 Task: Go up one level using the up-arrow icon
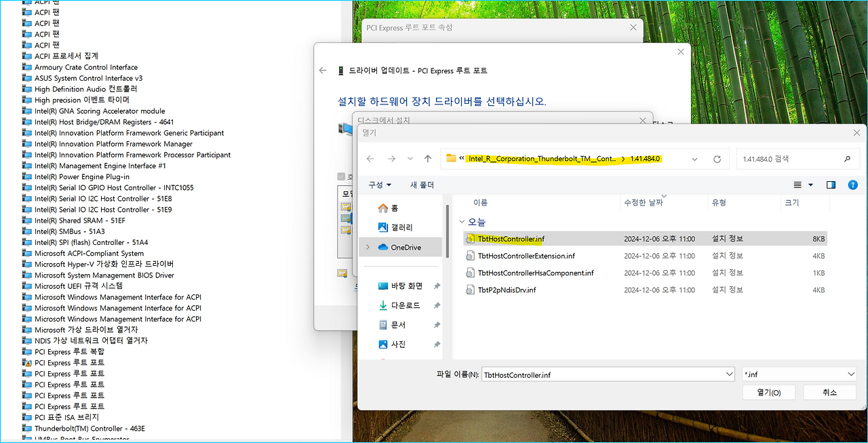point(428,158)
